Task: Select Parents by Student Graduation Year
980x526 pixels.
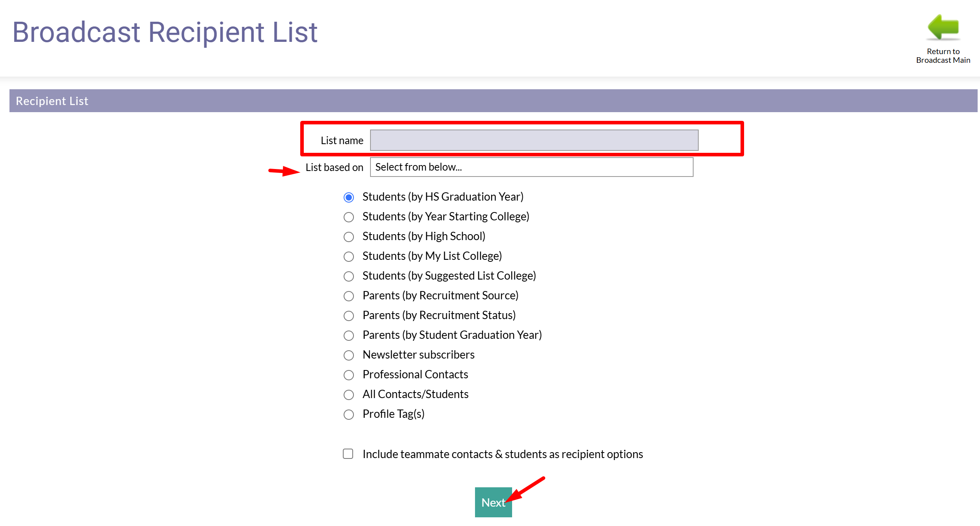Action: click(349, 335)
